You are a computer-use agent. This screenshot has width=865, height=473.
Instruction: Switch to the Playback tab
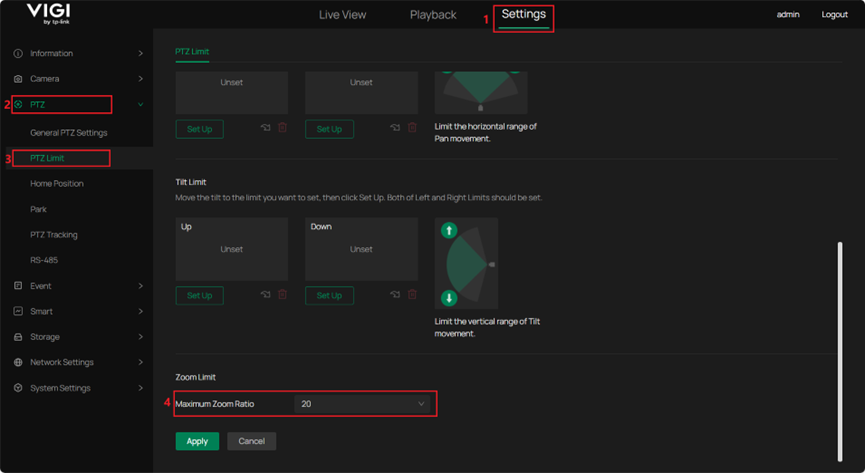point(433,15)
